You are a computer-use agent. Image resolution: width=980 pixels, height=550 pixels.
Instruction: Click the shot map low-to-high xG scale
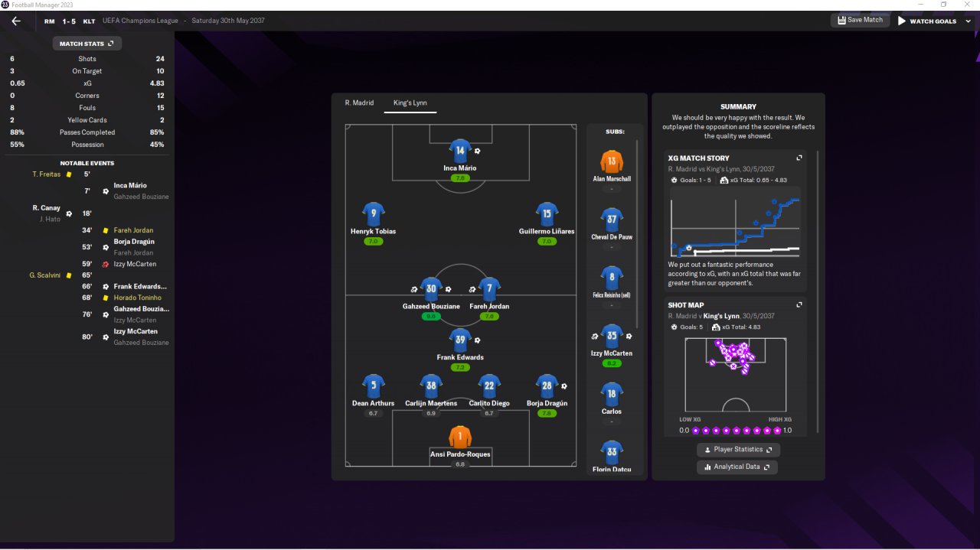[x=736, y=430]
